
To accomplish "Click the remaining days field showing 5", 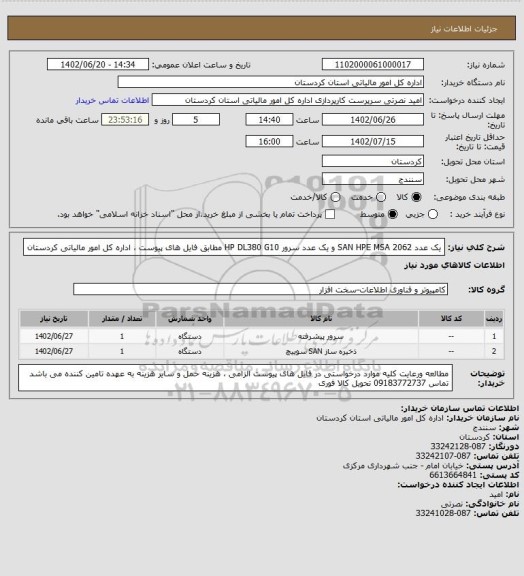I will pyautogui.click(x=196, y=120).
